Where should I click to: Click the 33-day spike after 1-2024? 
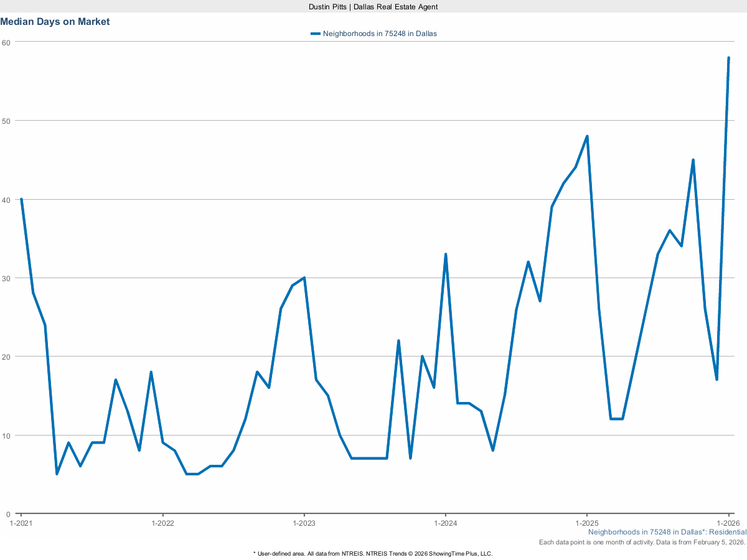[x=446, y=252]
